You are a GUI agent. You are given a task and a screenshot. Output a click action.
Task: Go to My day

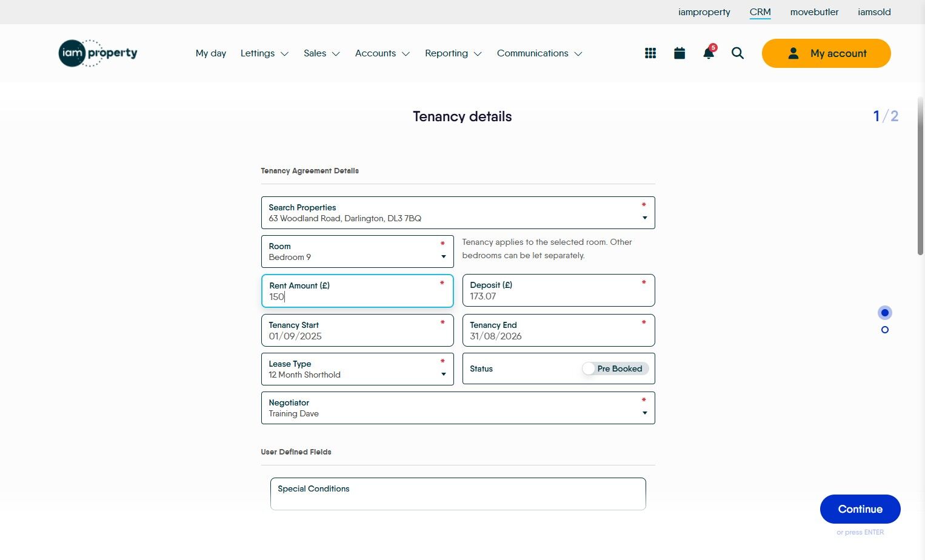click(x=211, y=53)
